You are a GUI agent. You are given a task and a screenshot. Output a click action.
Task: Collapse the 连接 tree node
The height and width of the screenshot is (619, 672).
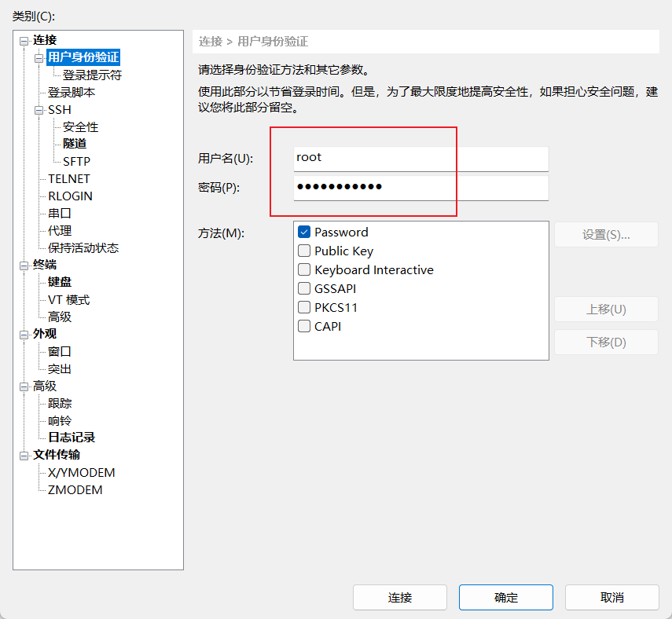point(24,41)
